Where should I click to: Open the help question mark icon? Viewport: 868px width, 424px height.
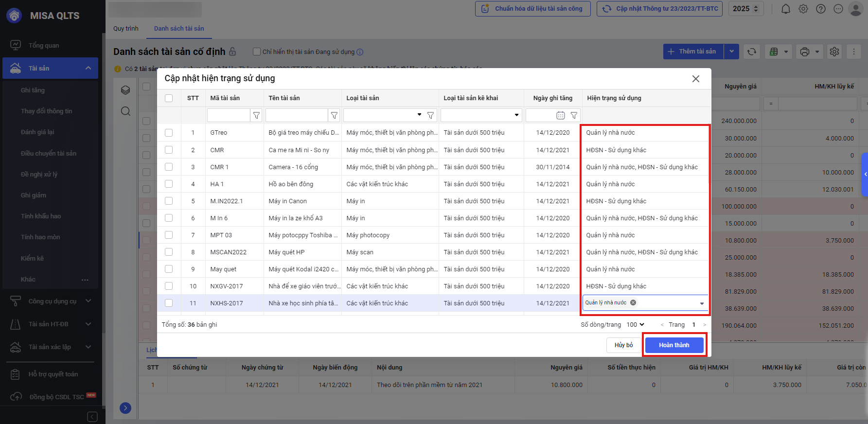[821, 9]
